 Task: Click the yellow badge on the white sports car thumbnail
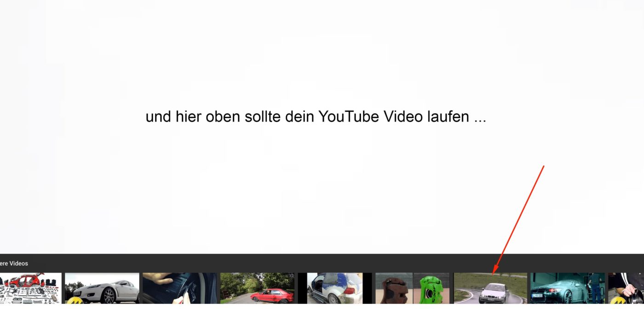(74, 300)
